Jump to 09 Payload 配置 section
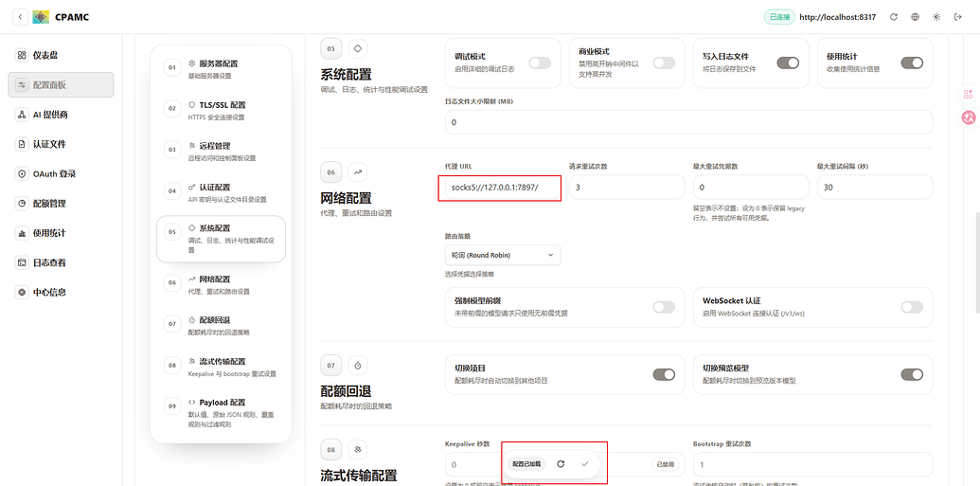The height and width of the screenshot is (486, 980). pos(221,413)
